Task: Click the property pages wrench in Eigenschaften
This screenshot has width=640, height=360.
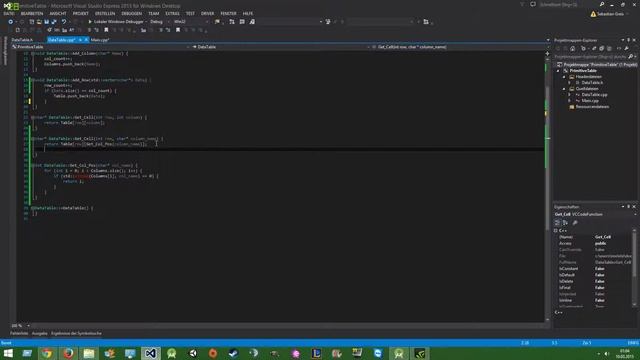Action: click(x=575, y=222)
